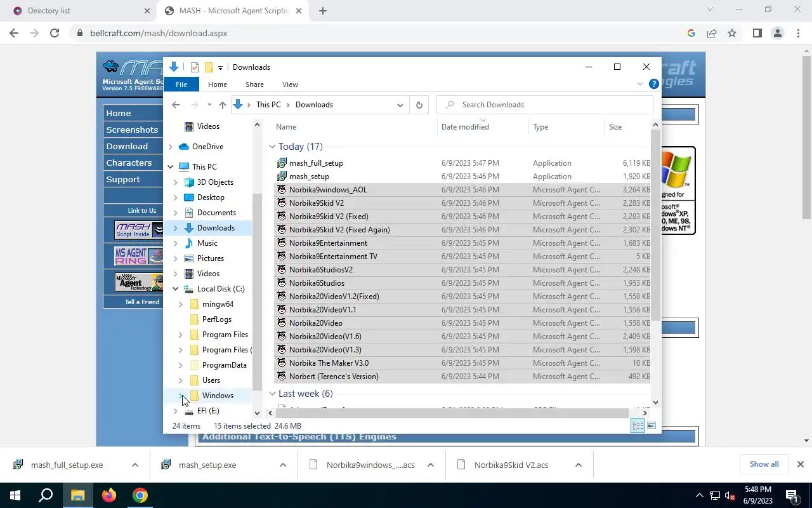Viewport: 812px width, 508px height.
Task: Expand the Windows folder in tree
Action: (181, 396)
